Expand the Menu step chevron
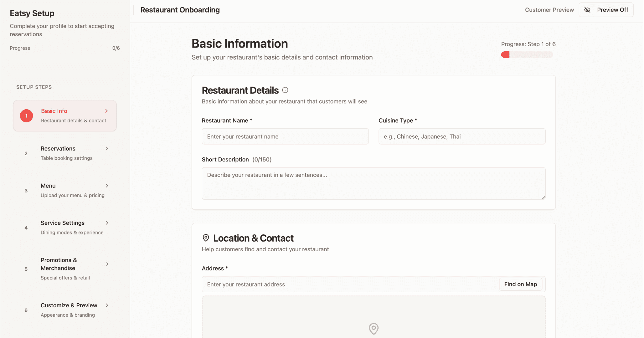 pos(107,186)
